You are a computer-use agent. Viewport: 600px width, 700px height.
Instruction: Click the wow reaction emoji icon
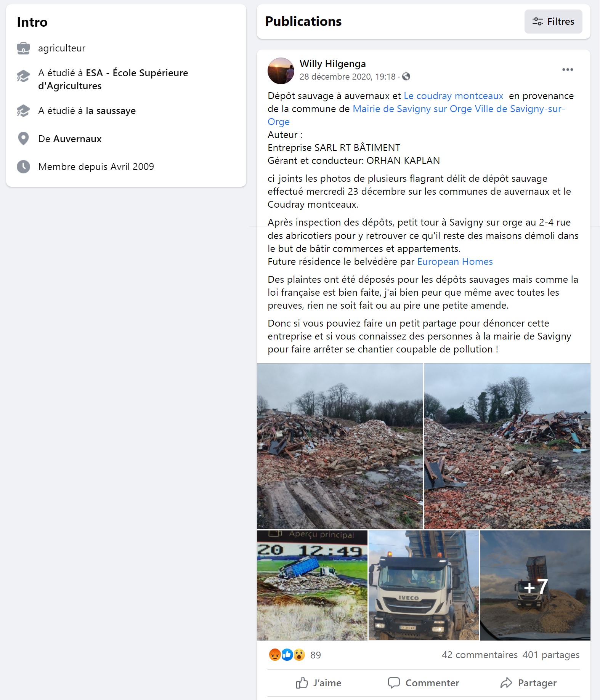point(299,655)
